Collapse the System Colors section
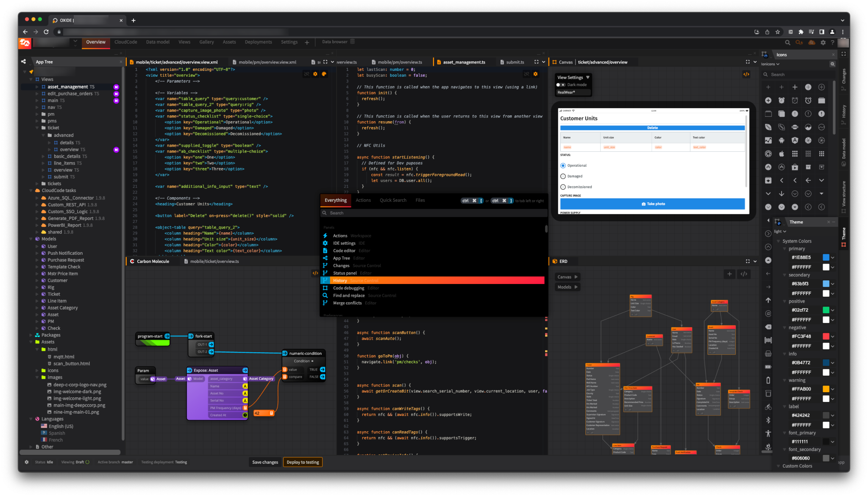Viewport: 868px width, 496px height. click(x=779, y=241)
